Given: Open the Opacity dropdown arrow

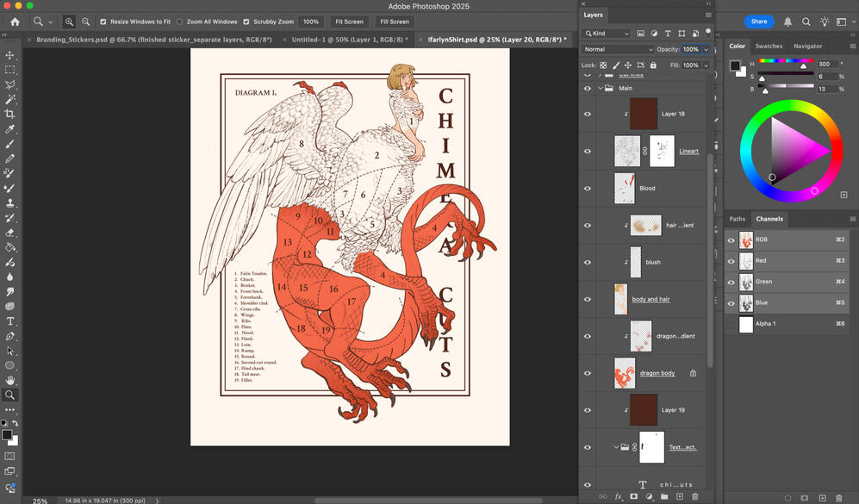Looking at the screenshot, I should [x=706, y=50].
